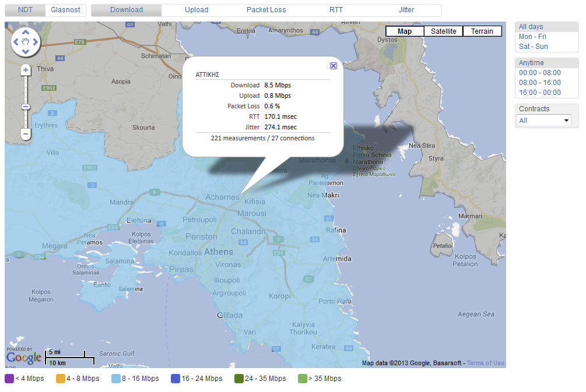Screen dimensions: 586x392
Task: Filter by Sat - Sun days
Action: (533, 47)
